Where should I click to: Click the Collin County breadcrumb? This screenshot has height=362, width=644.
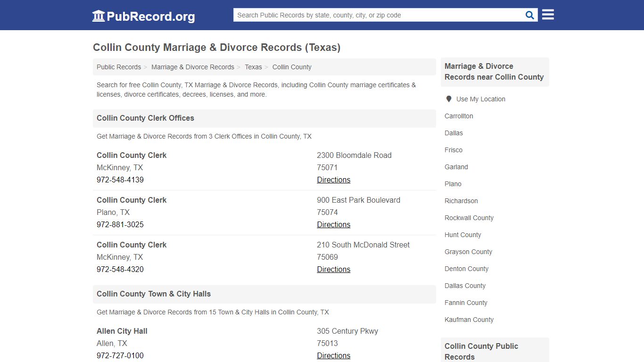[x=292, y=67]
